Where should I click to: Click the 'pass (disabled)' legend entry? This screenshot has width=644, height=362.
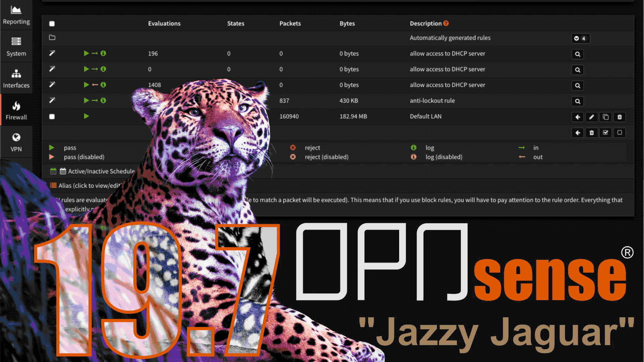coord(84,157)
